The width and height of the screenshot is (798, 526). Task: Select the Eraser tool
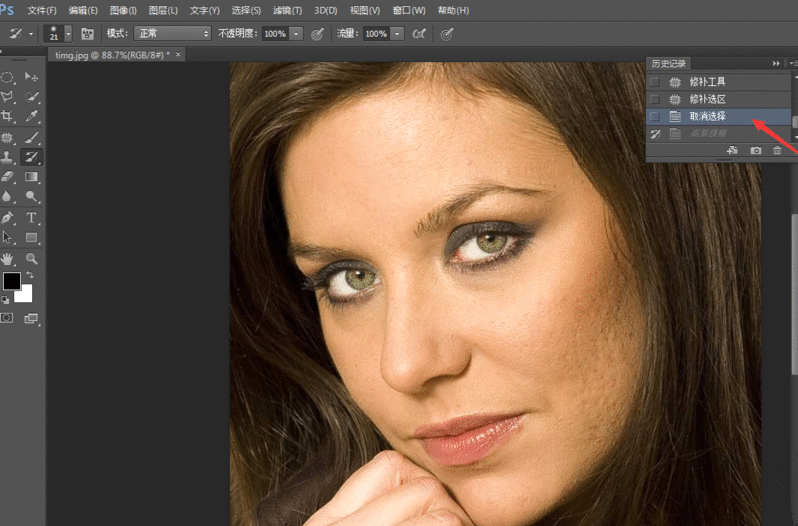click(8, 177)
